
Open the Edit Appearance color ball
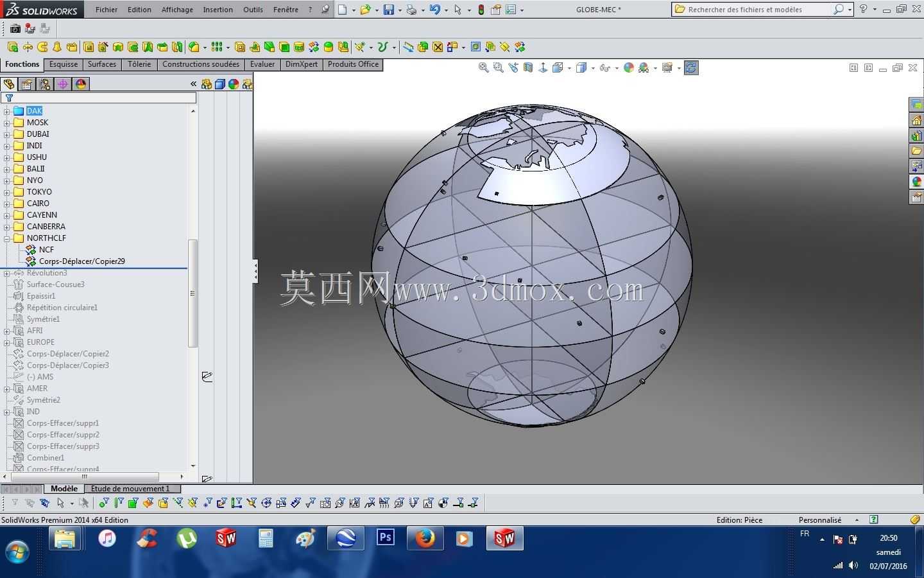click(629, 67)
